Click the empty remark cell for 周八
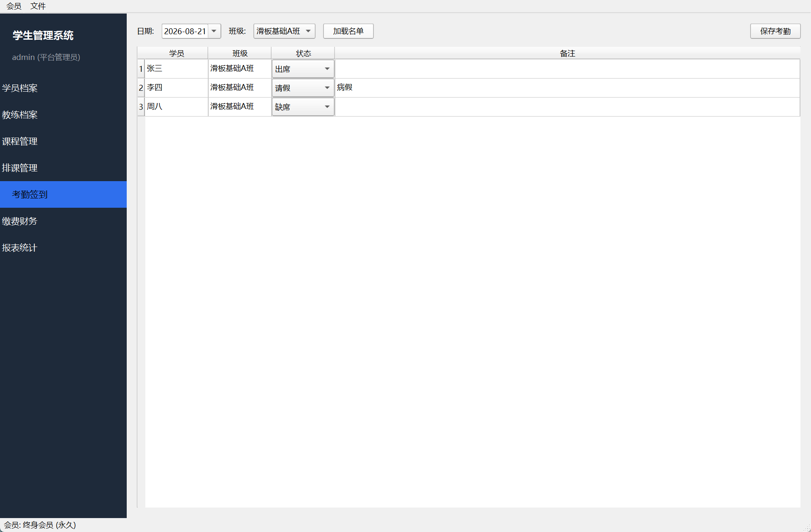 pyautogui.click(x=567, y=107)
